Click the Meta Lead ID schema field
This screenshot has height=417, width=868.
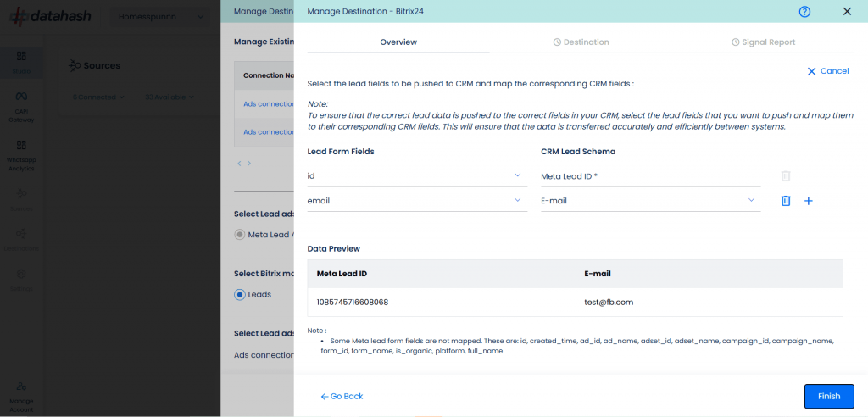650,176
